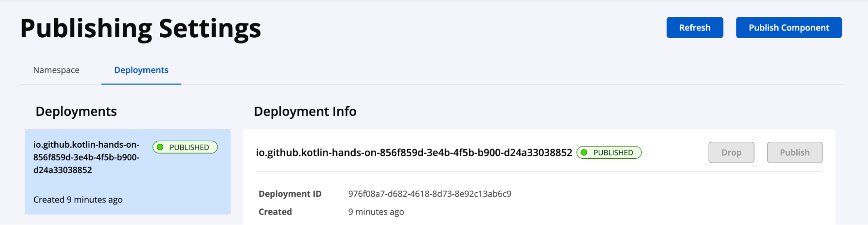Click the '9 minutes ago' value in info
Screen dimensions: 868x225
(x=376, y=212)
